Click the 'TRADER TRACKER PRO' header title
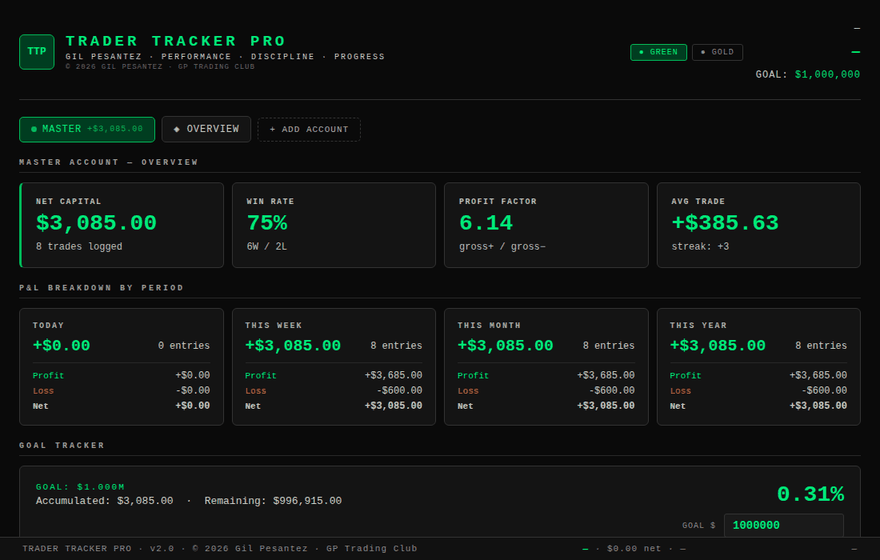Viewport: 880px width, 560px height. pyautogui.click(x=176, y=41)
